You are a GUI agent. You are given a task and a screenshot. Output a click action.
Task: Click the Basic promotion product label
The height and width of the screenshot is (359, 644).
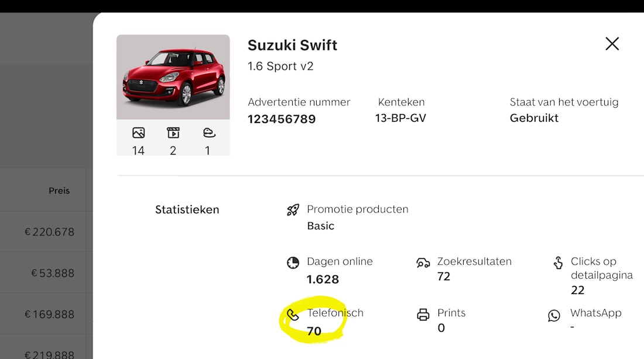[x=320, y=226]
